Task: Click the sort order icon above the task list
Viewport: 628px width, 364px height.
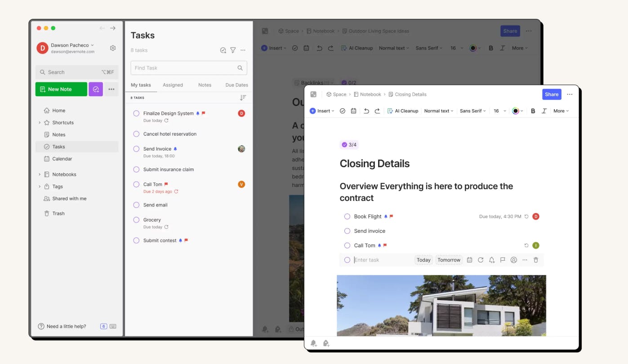Action: click(243, 98)
